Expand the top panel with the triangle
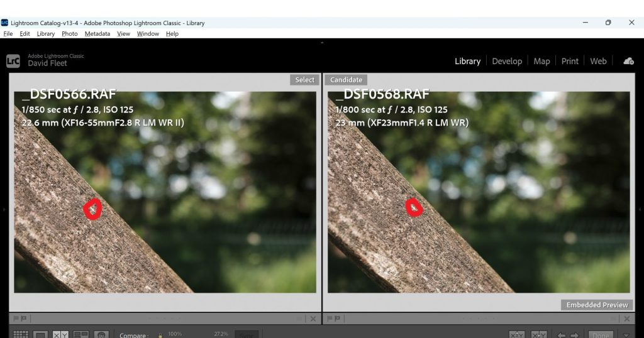Viewport: 644px width, 338px height. click(x=322, y=42)
